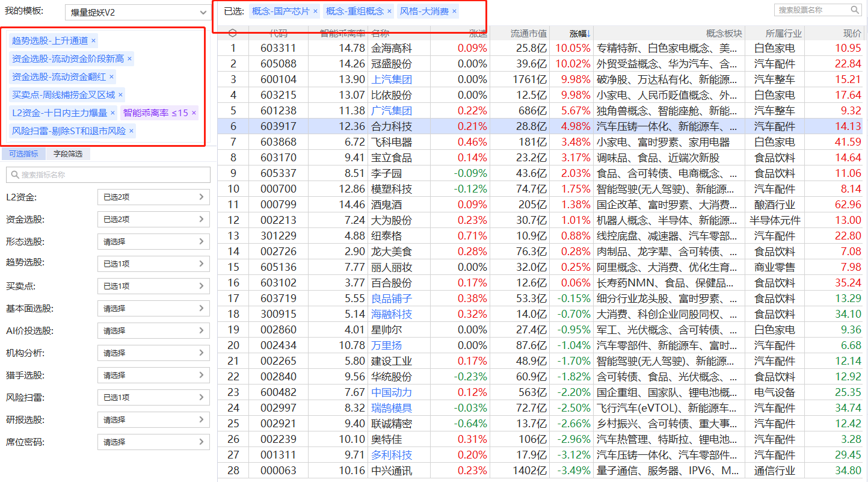
Task: Remove the 买卖点-周线捕捞金叉区域 filter tag
Action: (120, 95)
